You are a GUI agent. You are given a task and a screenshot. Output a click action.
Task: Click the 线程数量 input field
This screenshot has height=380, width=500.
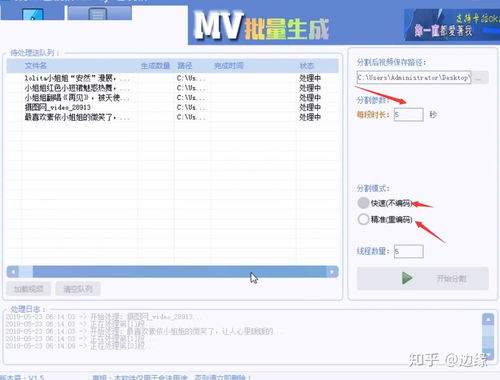coord(409,251)
